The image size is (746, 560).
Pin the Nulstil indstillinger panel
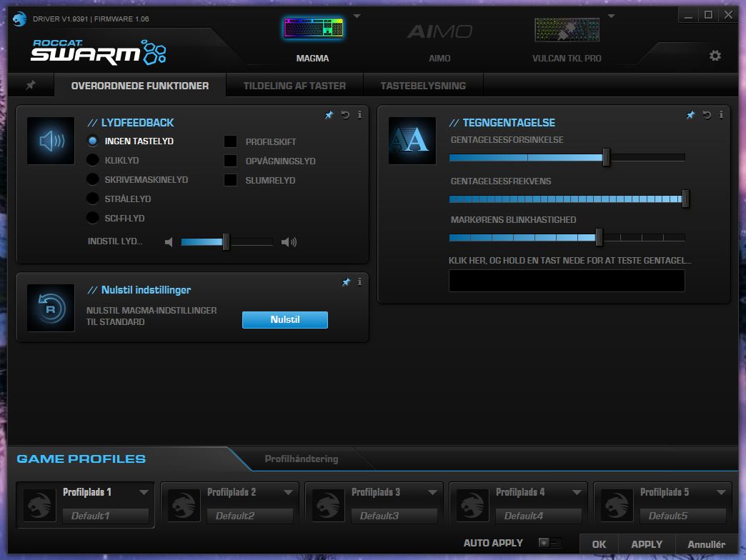coord(346,282)
